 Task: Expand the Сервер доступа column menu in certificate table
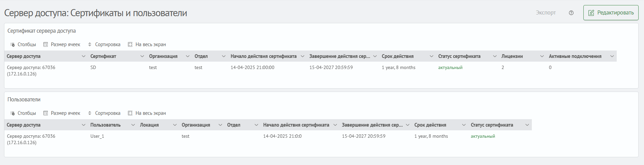84,56
